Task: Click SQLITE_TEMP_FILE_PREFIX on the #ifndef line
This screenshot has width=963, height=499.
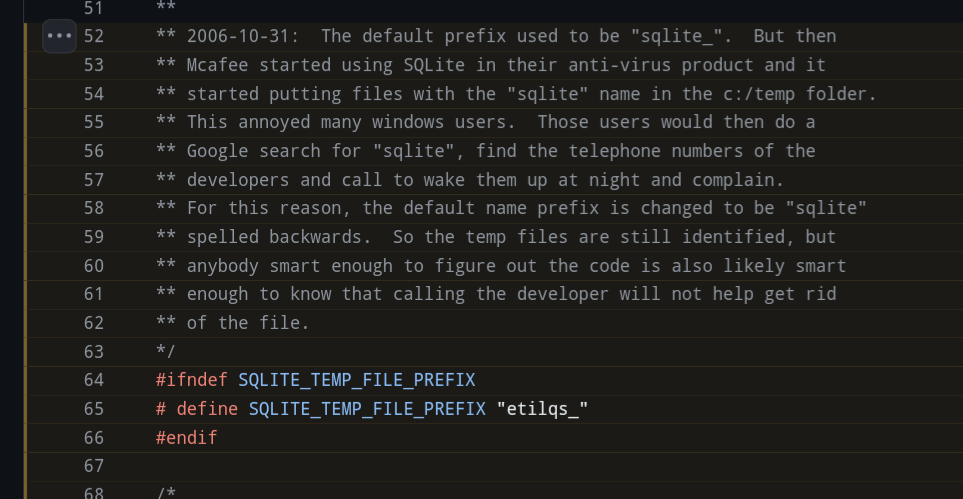Action: [356, 380]
